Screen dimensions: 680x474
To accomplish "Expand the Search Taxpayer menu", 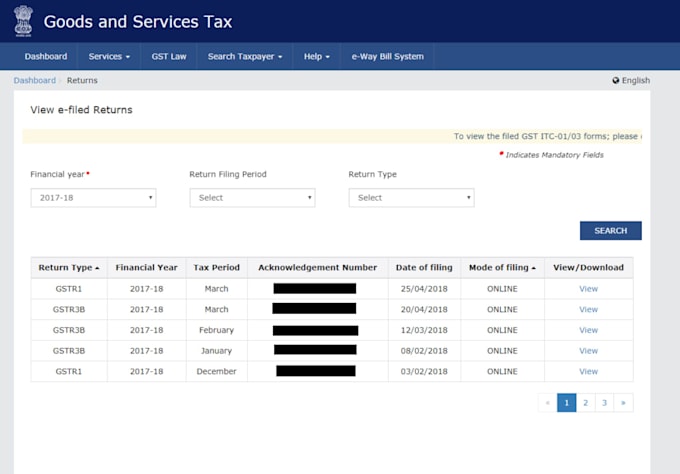I will click(x=245, y=56).
